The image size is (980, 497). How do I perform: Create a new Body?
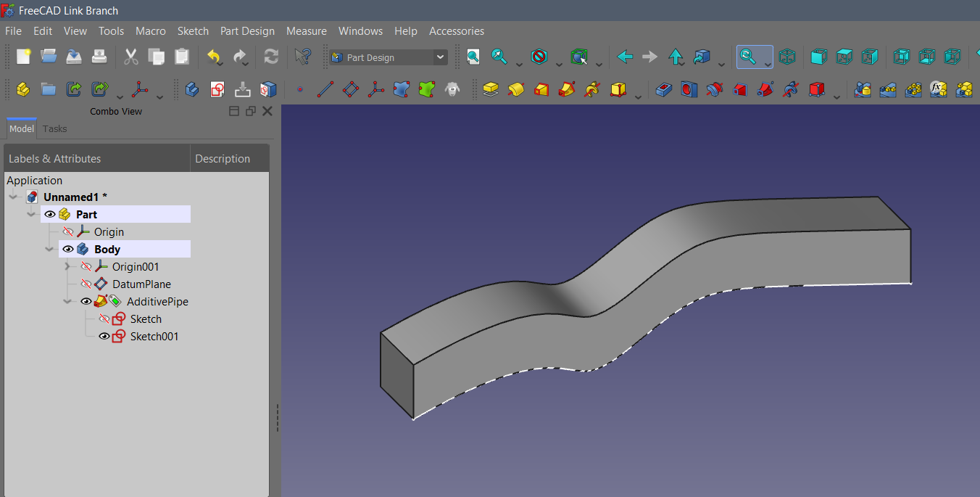193,89
